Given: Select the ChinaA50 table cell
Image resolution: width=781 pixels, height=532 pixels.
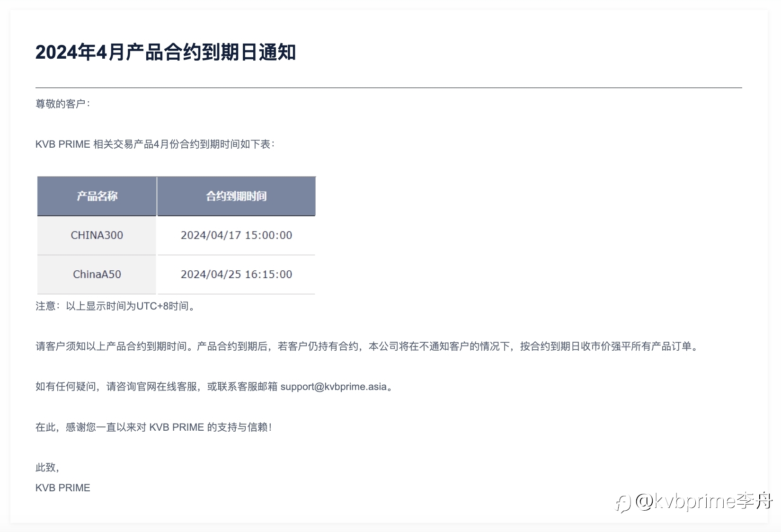Looking at the screenshot, I should coord(97,275).
